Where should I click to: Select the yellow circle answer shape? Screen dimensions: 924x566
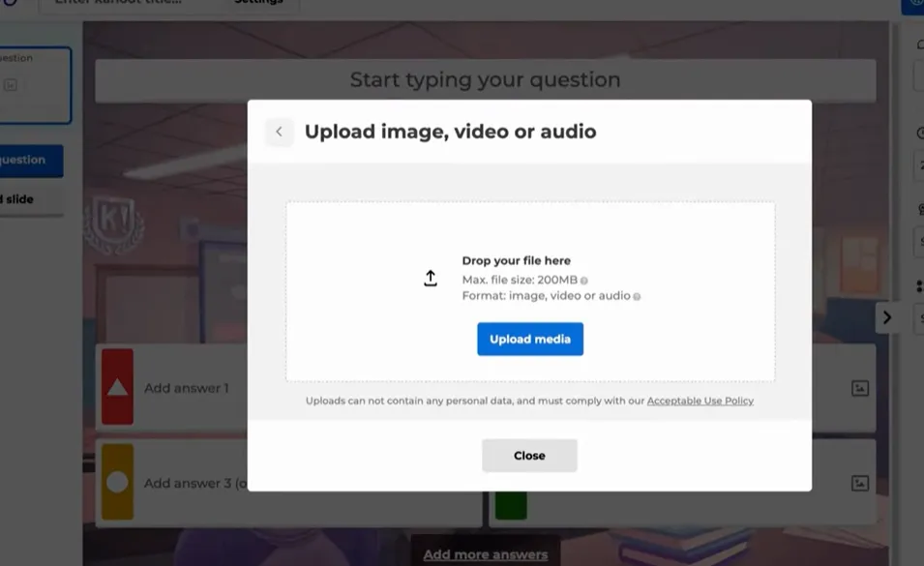(x=117, y=482)
